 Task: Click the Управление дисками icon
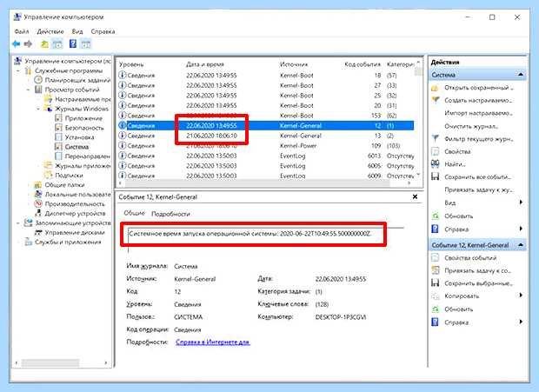[38, 233]
